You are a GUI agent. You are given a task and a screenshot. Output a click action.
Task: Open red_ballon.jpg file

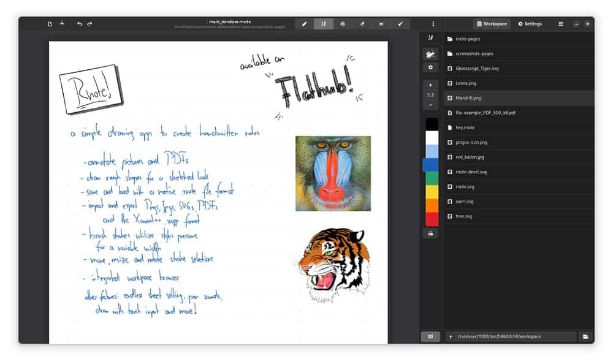coord(519,157)
